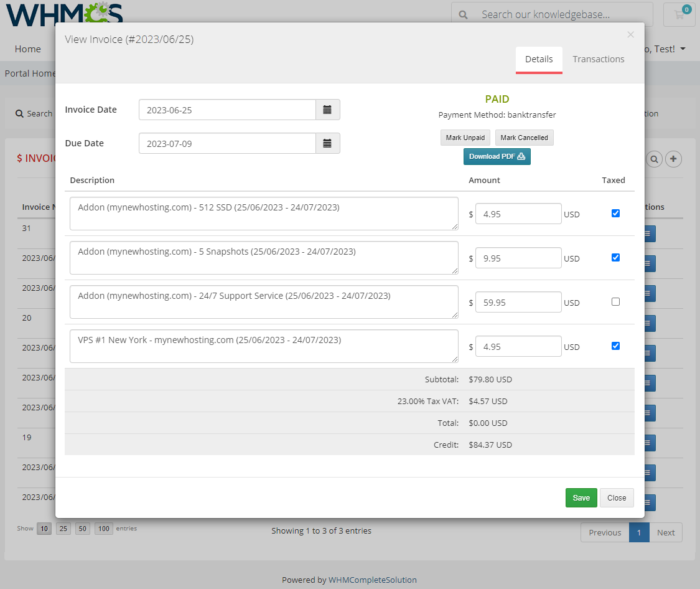Click the magnifier icon in the knowledgebase search bar
Viewport: 700px width, 589px height.
tap(464, 14)
